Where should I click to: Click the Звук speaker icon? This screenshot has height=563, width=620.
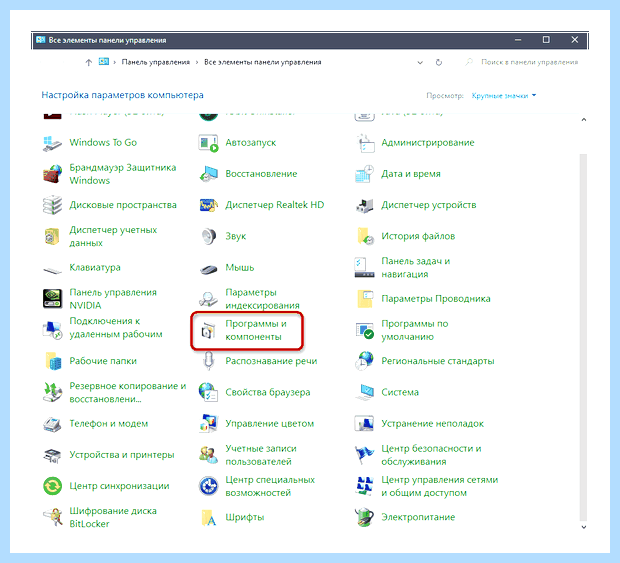pyautogui.click(x=208, y=236)
